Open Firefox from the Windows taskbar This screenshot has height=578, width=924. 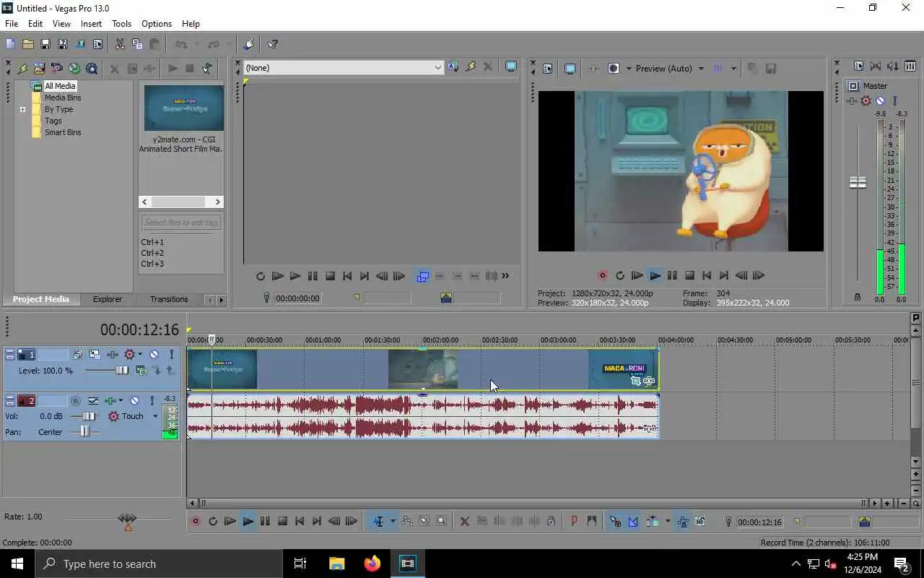pyautogui.click(x=372, y=564)
